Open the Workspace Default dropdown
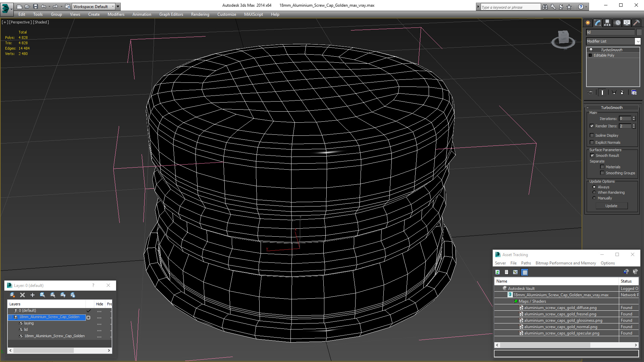644x362 pixels. (x=93, y=6)
